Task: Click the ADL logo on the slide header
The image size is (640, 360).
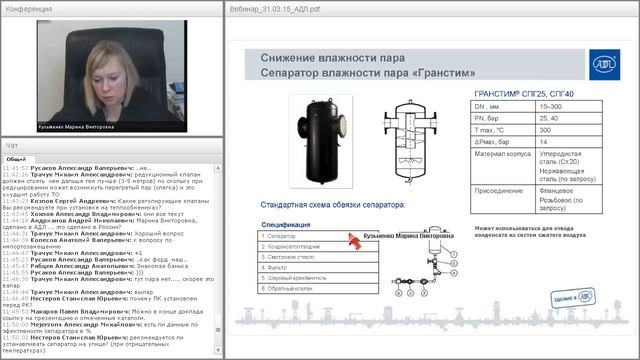Action: (x=604, y=64)
